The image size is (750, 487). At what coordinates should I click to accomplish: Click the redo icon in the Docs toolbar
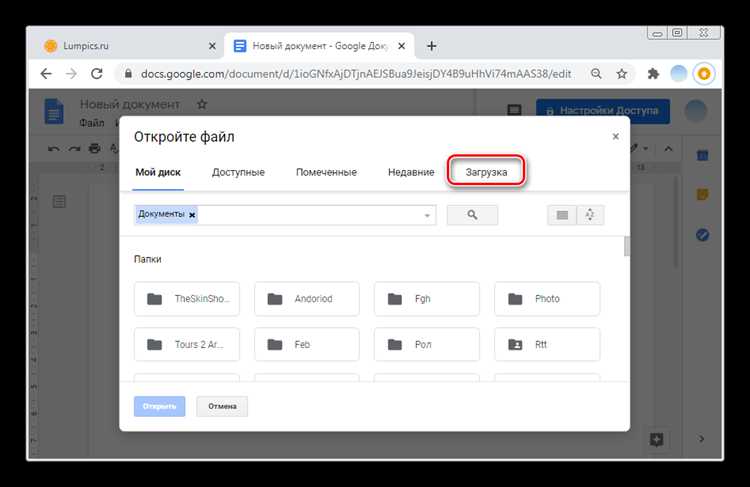(74, 149)
